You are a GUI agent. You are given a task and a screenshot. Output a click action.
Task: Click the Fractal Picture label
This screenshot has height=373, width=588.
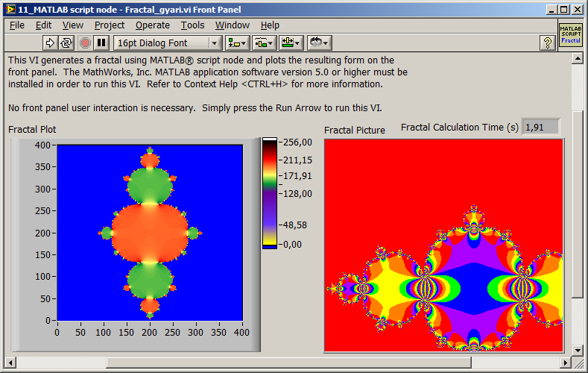pos(355,131)
